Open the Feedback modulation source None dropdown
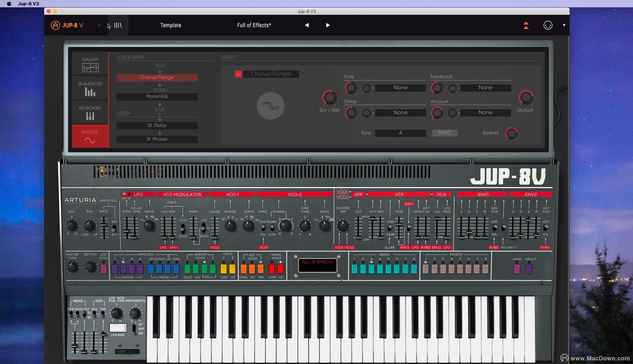The height and width of the screenshot is (364, 633). [486, 88]
